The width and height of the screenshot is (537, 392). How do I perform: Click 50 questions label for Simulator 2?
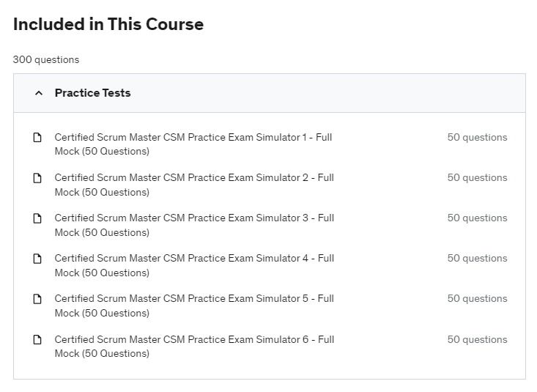[x=477, y=178]
